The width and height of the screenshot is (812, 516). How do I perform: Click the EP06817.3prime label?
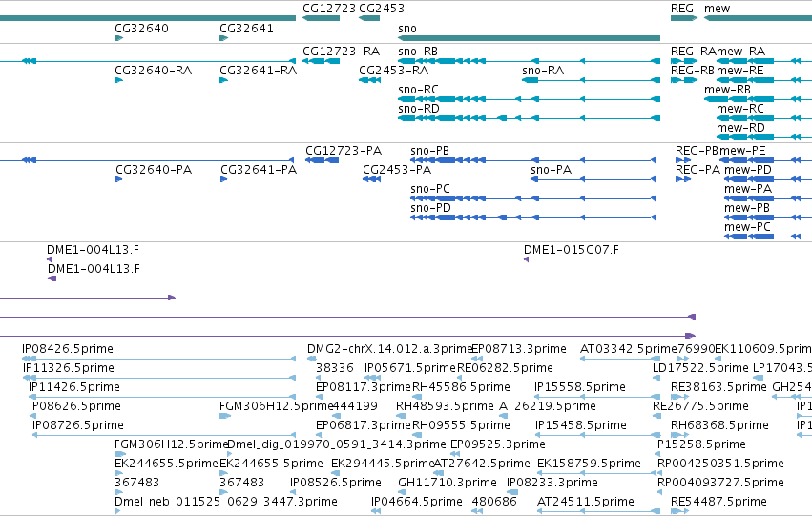[x=363, y=426]
